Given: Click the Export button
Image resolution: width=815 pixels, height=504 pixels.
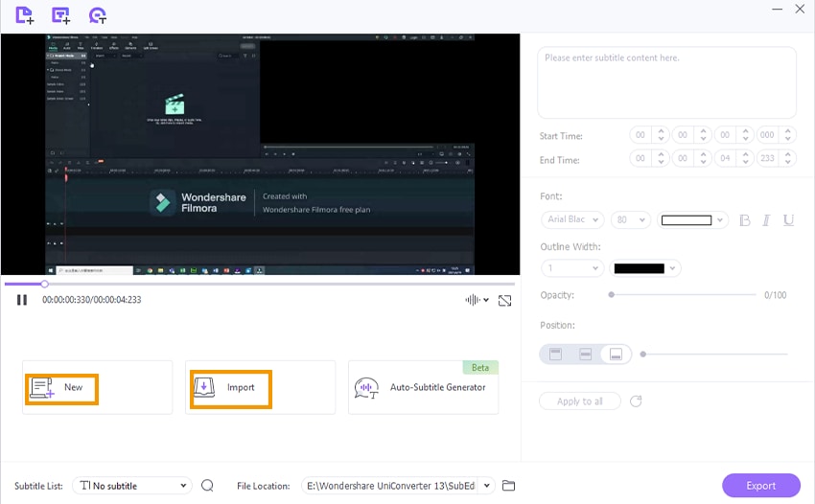Looking at the screenshot, I should point(761,485).
